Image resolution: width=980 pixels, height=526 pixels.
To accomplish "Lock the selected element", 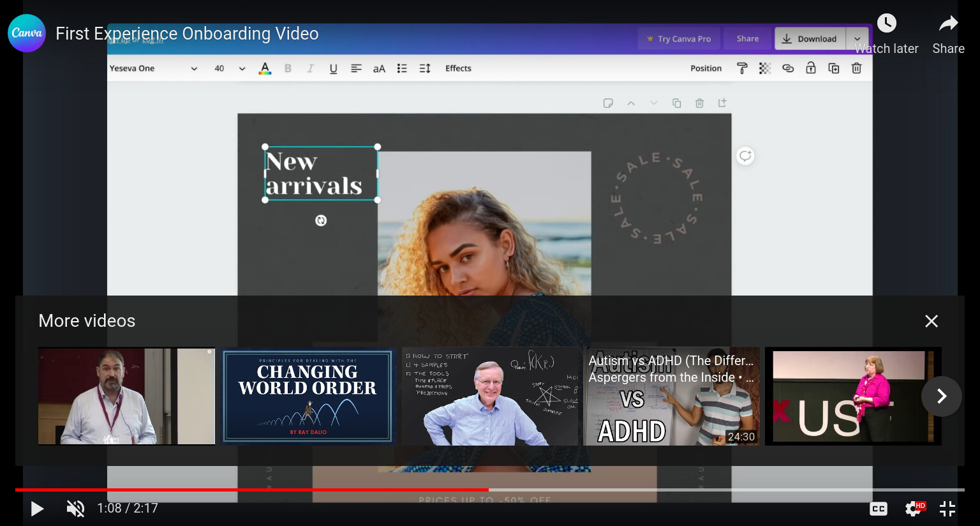I will tap(811, 68).
